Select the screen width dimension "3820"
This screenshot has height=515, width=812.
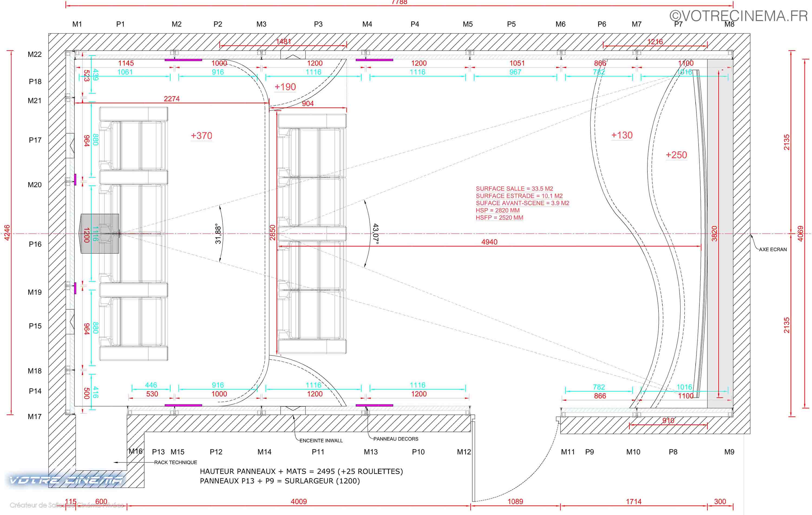coord(714,234)
